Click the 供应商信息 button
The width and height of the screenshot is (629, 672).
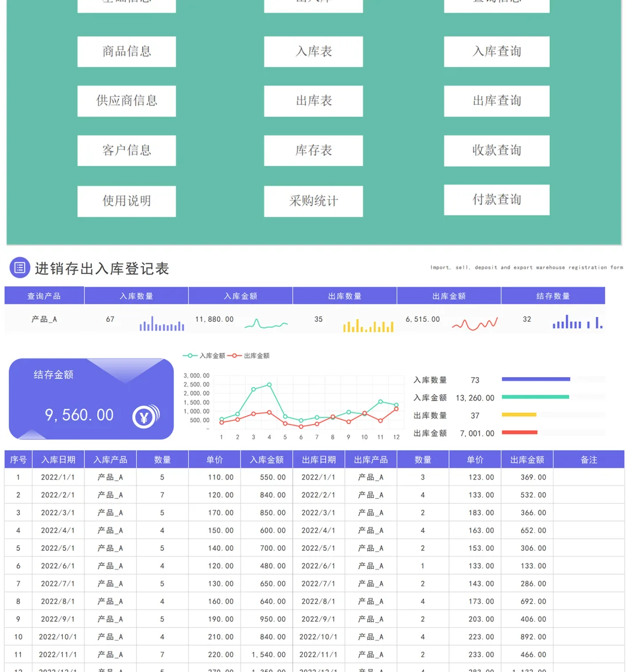coord(126,101)
